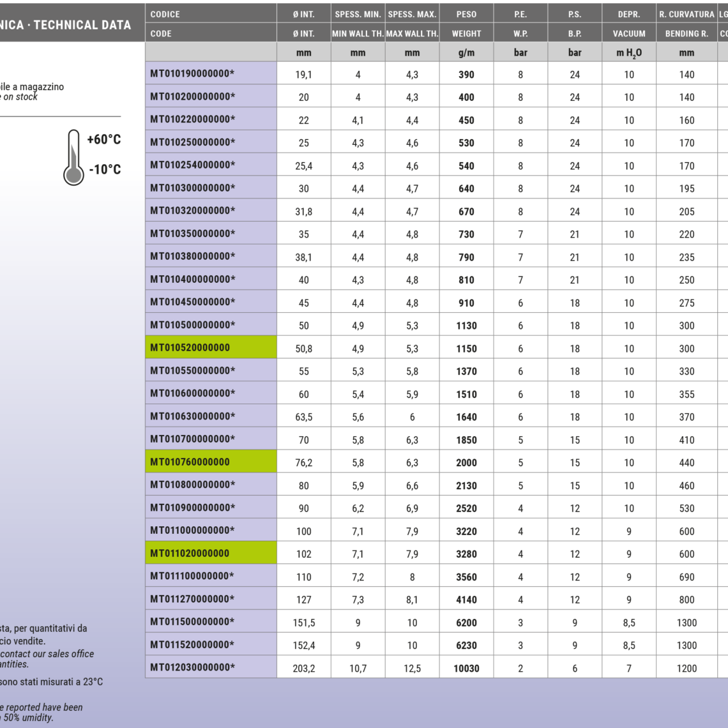Click the BENDING R. column header

[686, 33]
